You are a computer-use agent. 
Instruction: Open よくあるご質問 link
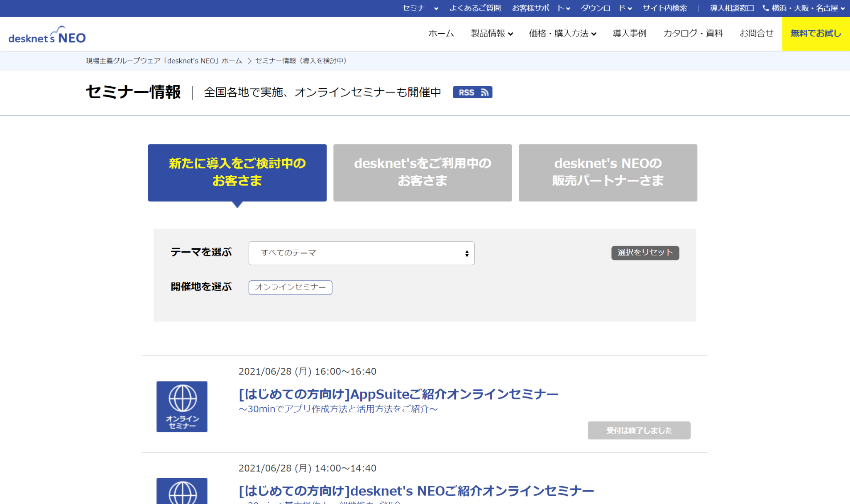click(x=475, y=8)
